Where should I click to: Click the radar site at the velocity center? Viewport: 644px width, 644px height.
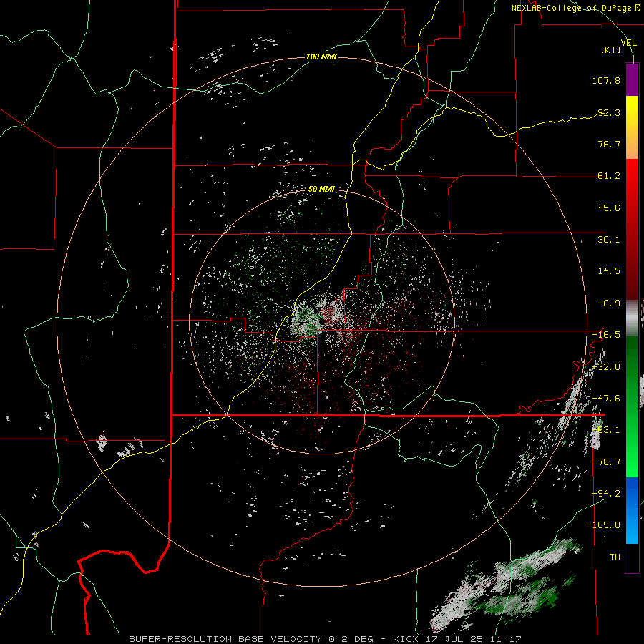coord(323,321)
